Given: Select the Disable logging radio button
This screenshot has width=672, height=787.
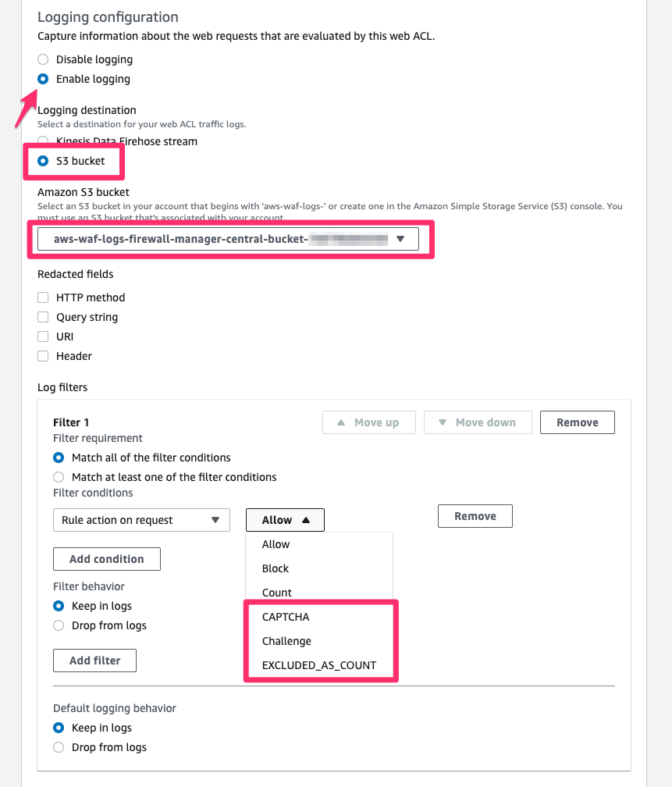Looking at the screenshot, I should pyautogui.click(x=43, y=59).
